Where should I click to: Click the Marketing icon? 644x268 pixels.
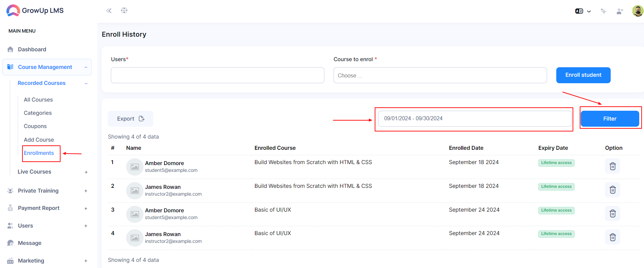pos(10,261)
